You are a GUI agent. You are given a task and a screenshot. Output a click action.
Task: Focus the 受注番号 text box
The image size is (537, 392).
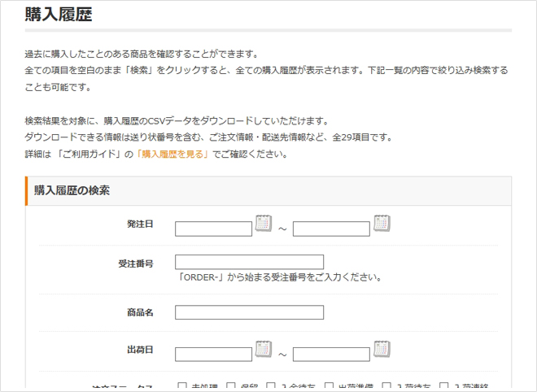[249, 262]
